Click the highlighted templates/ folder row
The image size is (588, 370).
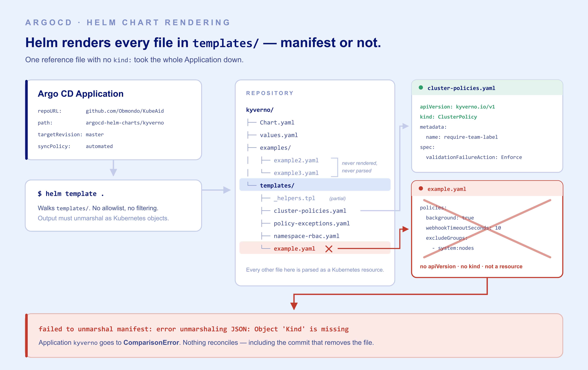click(x=315, y=185)
